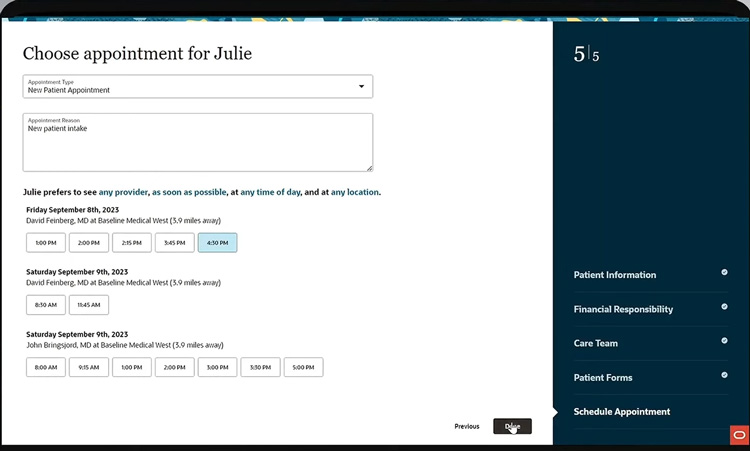The height and width of the screenshot is (451, 750).
Task: Select Schedule Appointment step in sidebar
Action: tap(622, 412)
